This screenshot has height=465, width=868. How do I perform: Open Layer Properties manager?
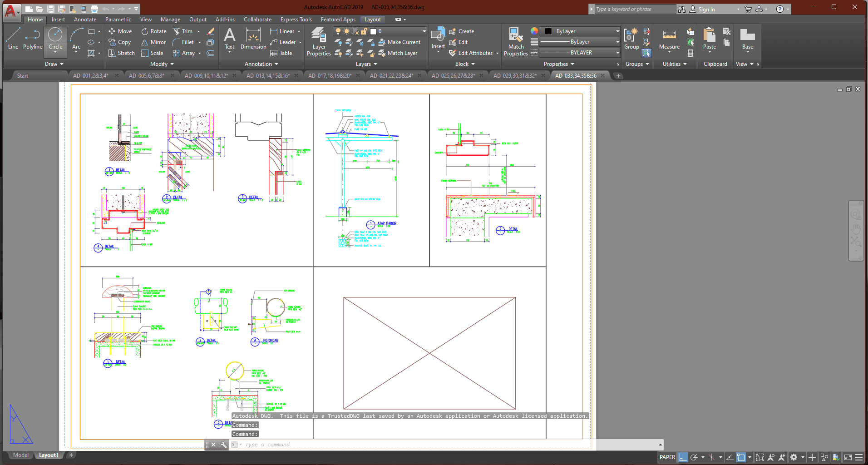319,41
